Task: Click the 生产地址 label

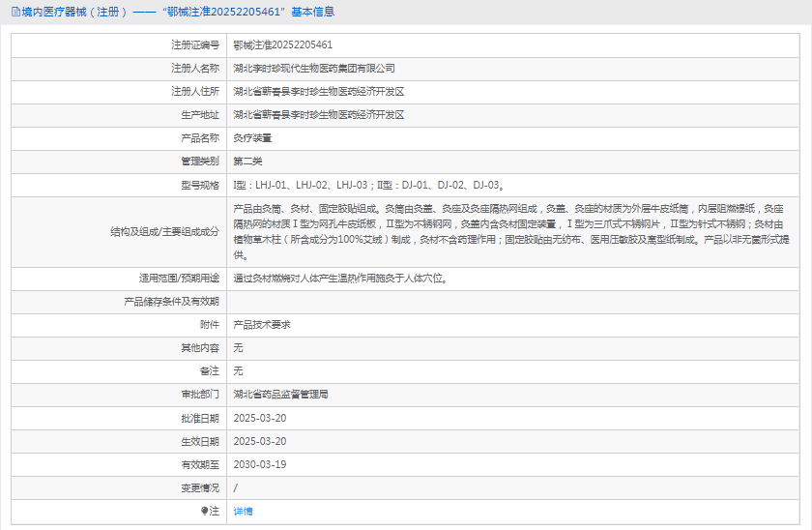Action: coord(200,115)
